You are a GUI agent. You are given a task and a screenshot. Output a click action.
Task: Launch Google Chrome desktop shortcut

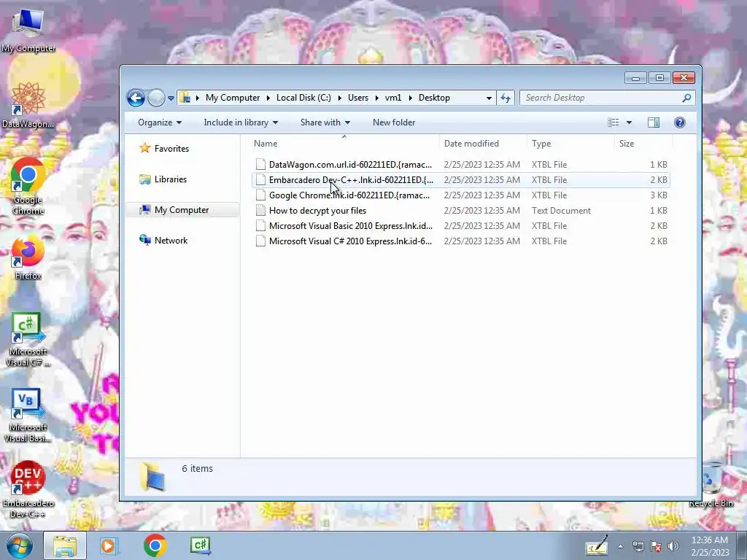(x=28, y=186)
